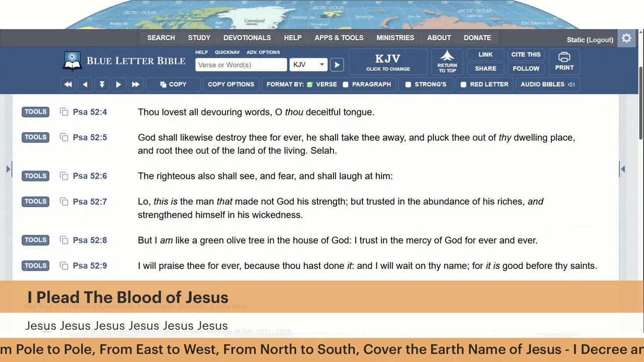
Task: Open the Study menu
Action: point(199,38)
